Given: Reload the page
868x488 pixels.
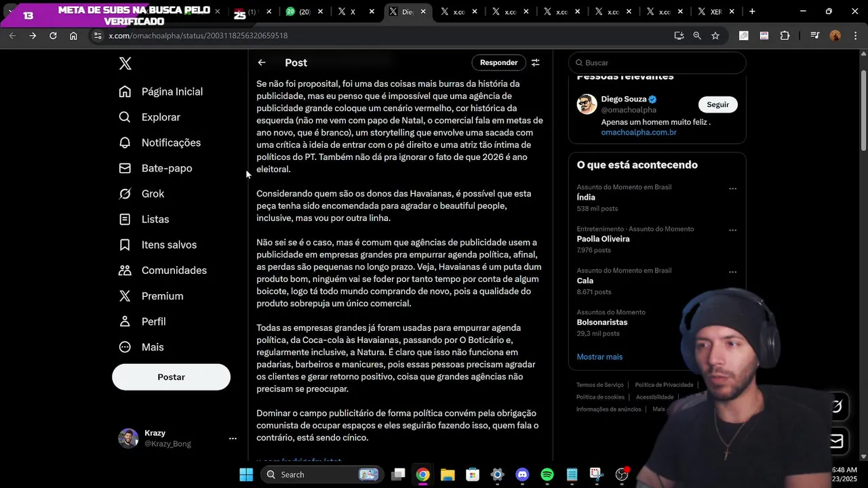Looking at the screenshot, I should [x=53, y=35].
